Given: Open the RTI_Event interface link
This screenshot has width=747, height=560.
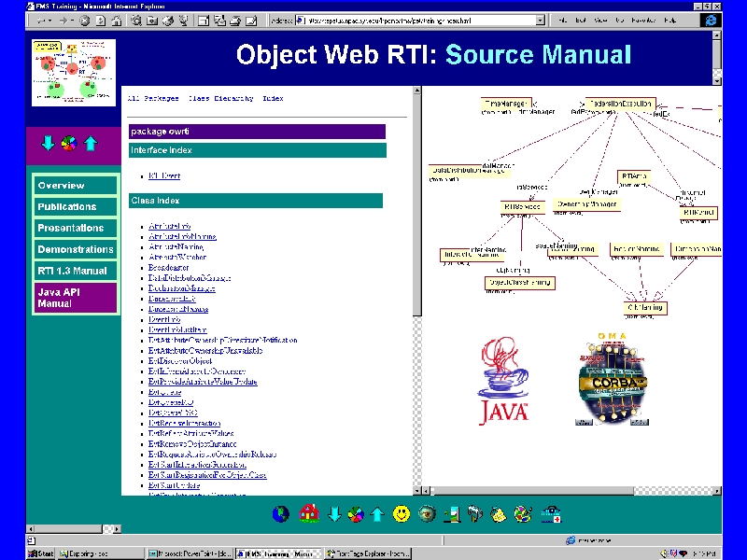Looking at the screenshot, I should [x=164, y=175].
